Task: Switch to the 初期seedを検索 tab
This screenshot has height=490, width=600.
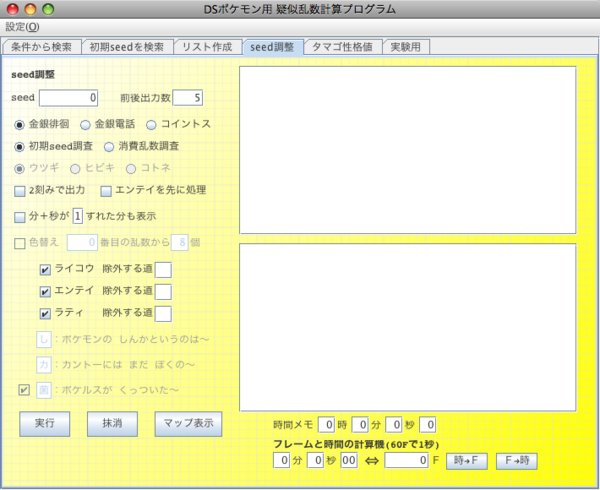Action: (x=125, y=46)
